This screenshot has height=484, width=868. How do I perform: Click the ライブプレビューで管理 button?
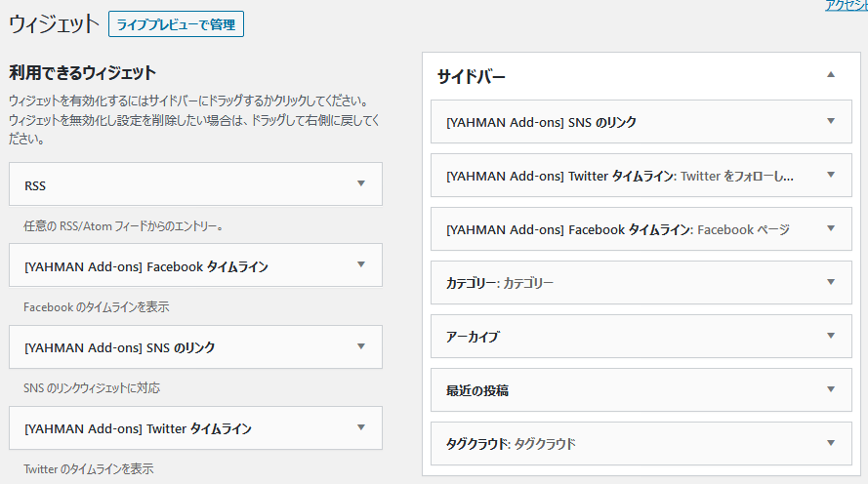pyautogui.click(x=176, y=24)
